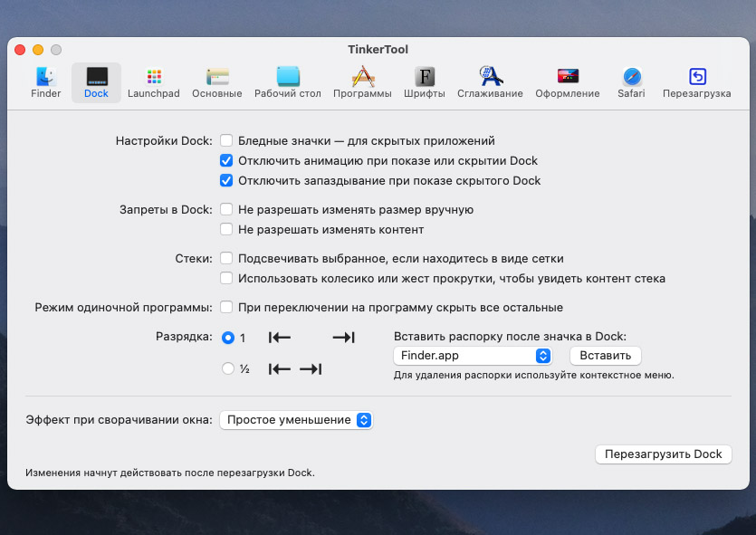Click the Вставить распорку после значка text
The width and height of the screenshot is (756, 535).
(x=510, y=337)
